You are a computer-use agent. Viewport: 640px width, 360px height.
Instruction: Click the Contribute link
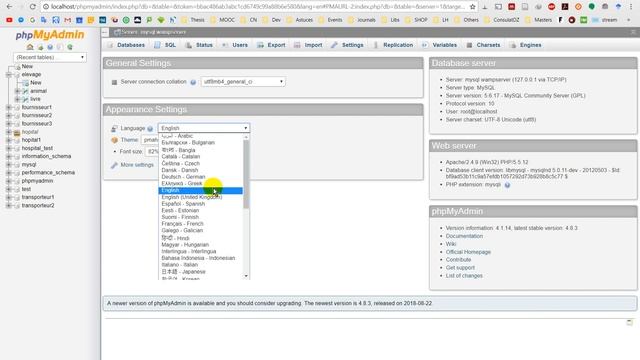pos(458,260)
